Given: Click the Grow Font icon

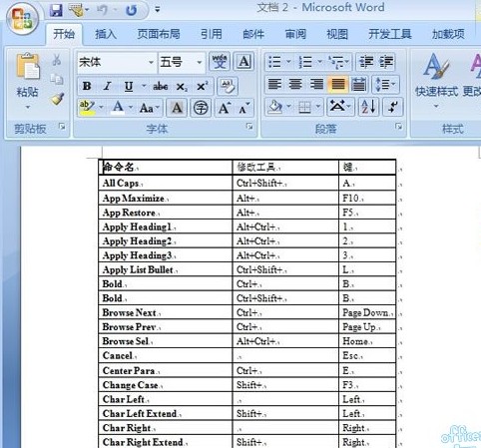Looking at the screenshot, I should coord(224,108).
